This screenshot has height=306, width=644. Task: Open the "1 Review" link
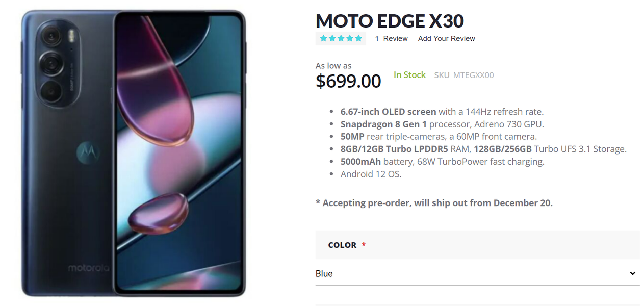click(391, 39)
